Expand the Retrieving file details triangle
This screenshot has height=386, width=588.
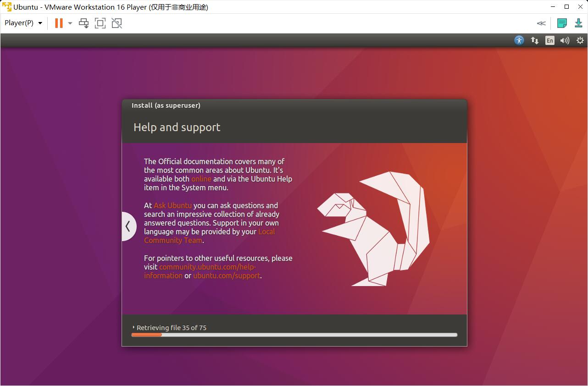133,327
